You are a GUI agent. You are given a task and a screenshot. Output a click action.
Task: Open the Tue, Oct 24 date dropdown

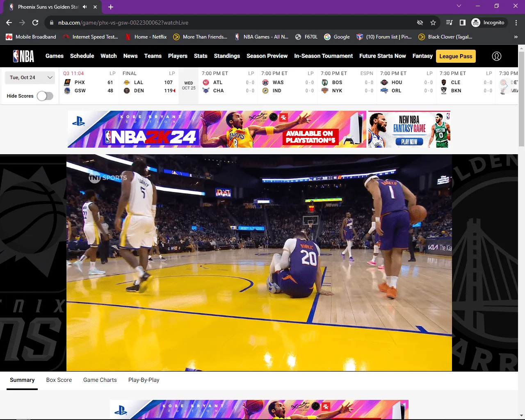coord(30,78)
